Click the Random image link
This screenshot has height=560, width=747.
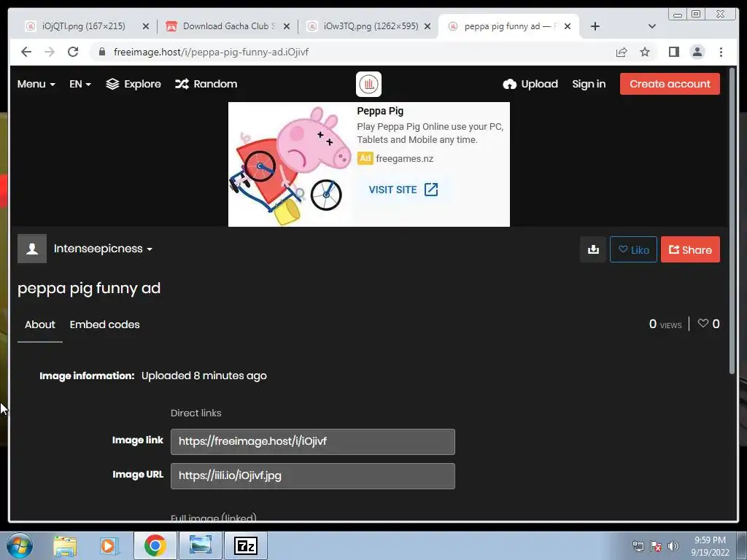click(x=206, y=84)
